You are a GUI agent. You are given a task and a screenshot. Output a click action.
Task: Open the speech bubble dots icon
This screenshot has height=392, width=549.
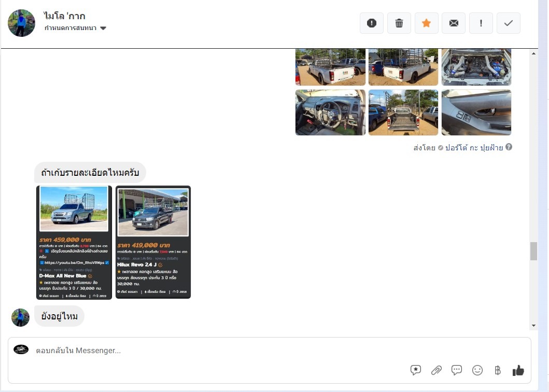pyautogui.click(x=457, y=370)
